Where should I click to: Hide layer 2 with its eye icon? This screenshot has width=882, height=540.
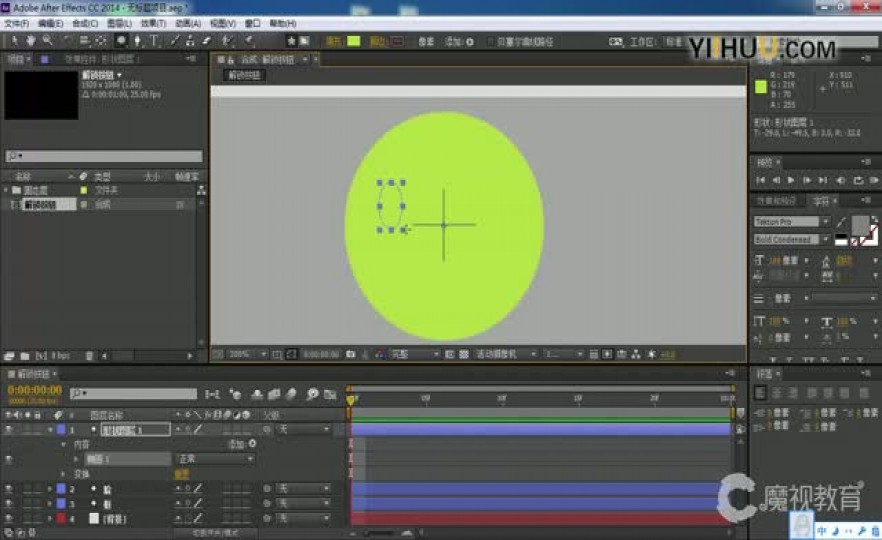click(x=8, y=489)
